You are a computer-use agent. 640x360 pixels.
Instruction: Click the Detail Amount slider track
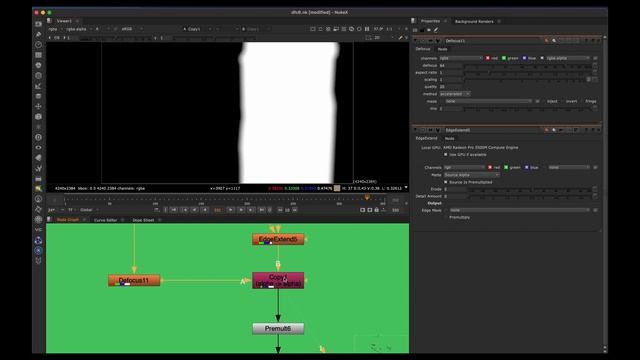click(530, 196)
